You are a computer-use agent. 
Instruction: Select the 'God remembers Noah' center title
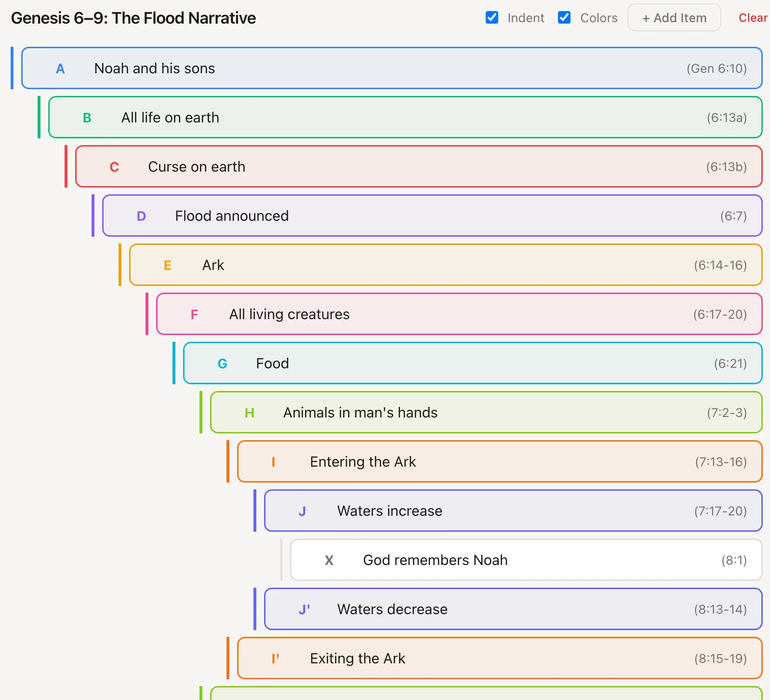coord(436,560)
